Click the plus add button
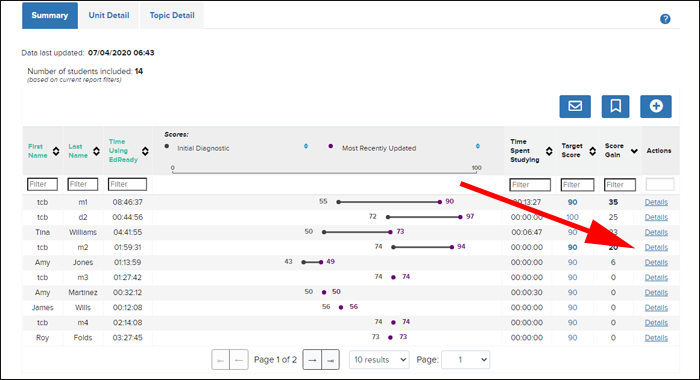This screenshot has width=700, height=380. point(655,106)
